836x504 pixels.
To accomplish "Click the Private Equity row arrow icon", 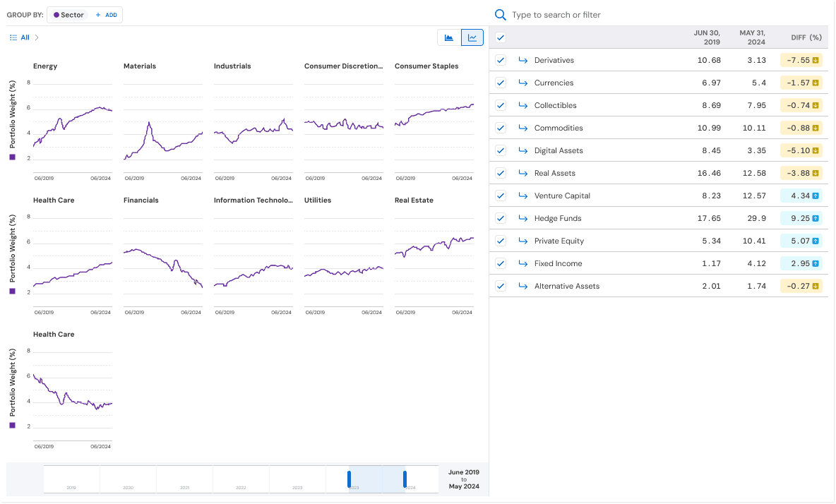I will tap(523, 241).
